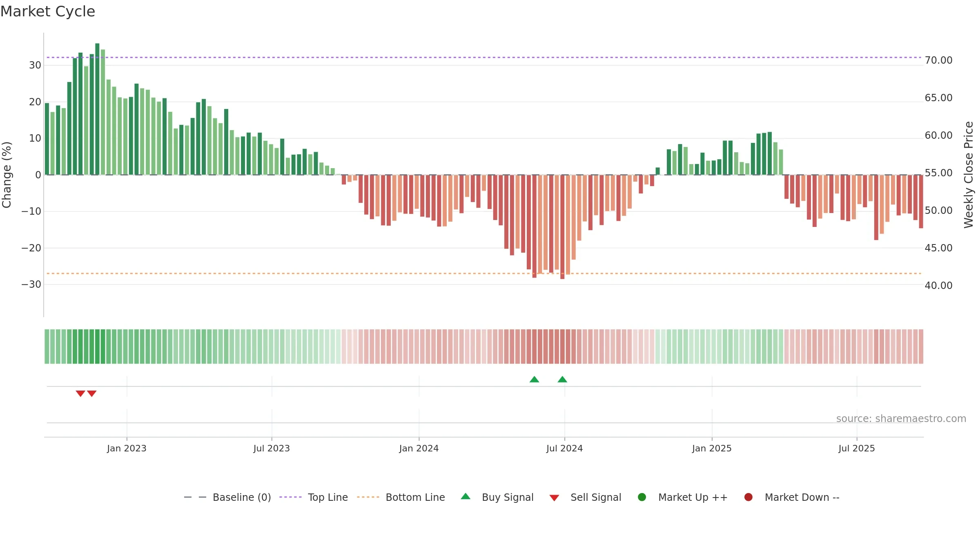Click the lowest red bar touching Jul 2024

(x=562, y=227)
